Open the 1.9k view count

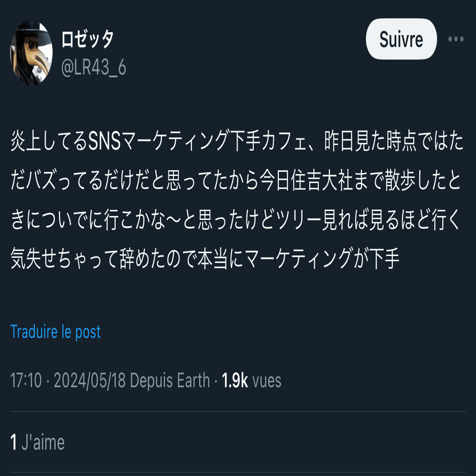coord(235,380)
